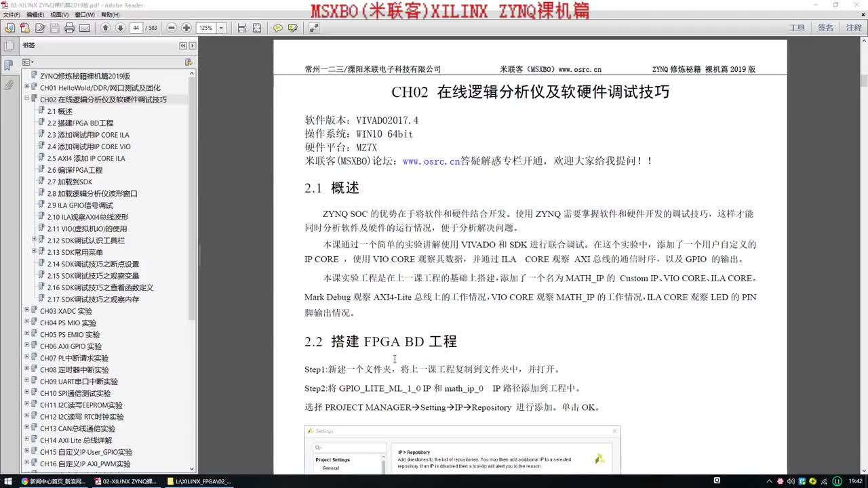Click the www.osrc.cn forum hyperlink
The width and height of the screenshot is (868, 488).
click(431, 161)
